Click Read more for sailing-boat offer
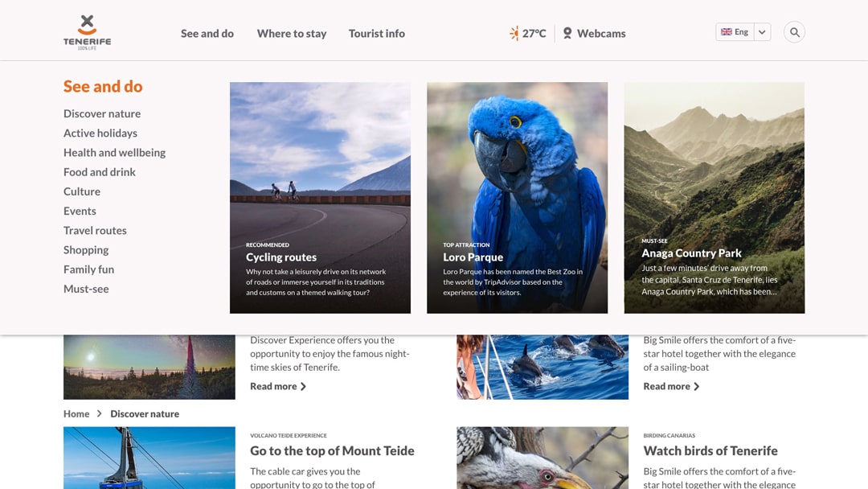Image resolution: width=868 pixels, height=489 pixels. [666, 387]
